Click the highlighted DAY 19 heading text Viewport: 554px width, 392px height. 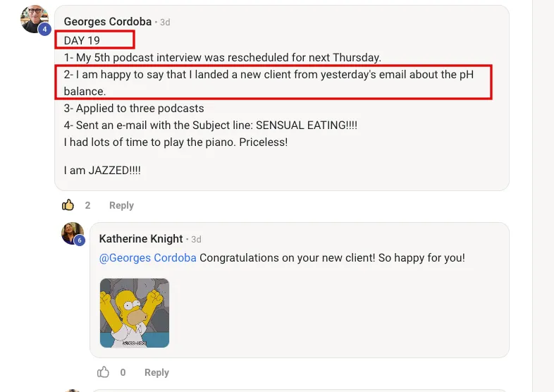pyautogui.click(x=82, y=40)
